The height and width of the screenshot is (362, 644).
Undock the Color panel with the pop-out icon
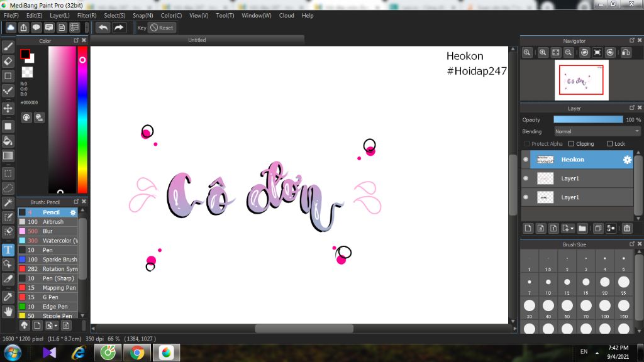click(x=76, y=40)
